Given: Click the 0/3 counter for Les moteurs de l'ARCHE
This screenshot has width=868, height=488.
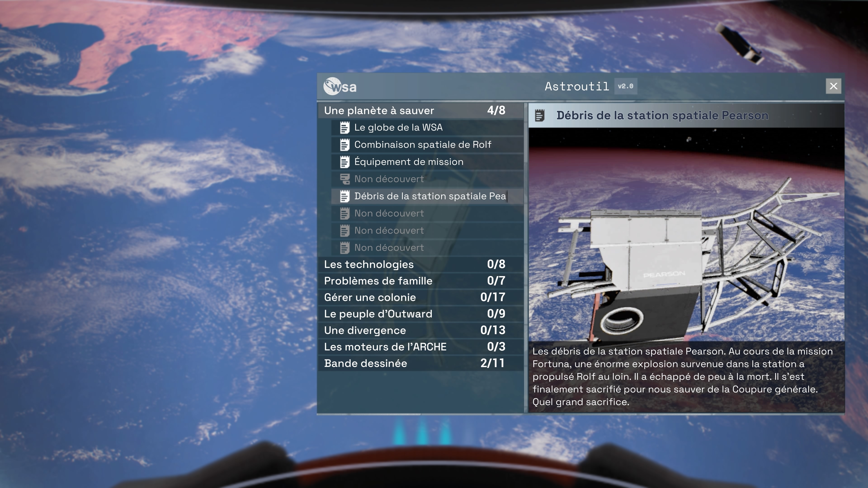Looking at the screenshot, I should tap(496, 347).
